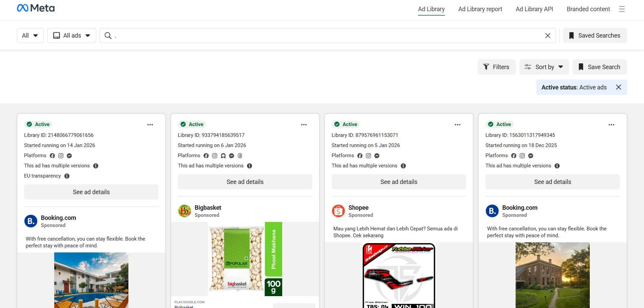Click Instagram platform icon on ad 2148066779061656

point(61,156)
